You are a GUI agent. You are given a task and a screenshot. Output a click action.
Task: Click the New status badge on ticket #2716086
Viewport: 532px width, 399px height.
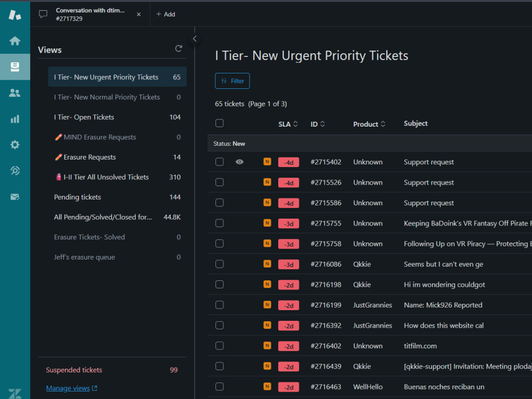tap(268, 264)
